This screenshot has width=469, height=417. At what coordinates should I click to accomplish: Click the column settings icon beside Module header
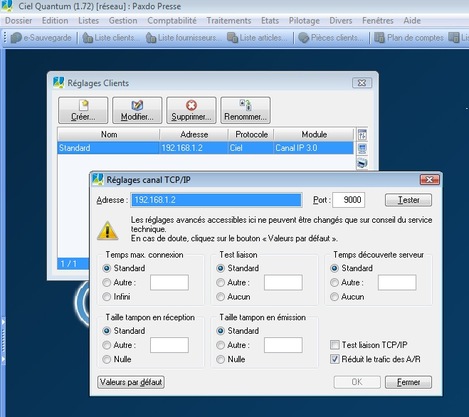point(362,135)
